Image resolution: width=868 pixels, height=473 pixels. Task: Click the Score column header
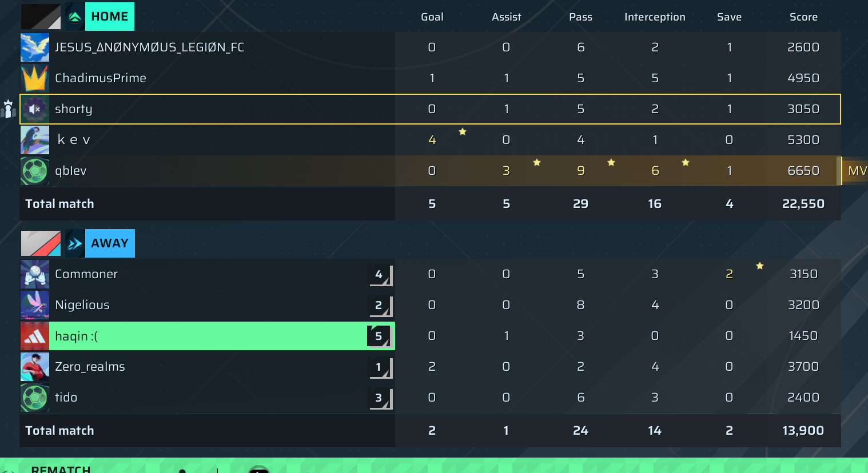(x=803, y=17)
